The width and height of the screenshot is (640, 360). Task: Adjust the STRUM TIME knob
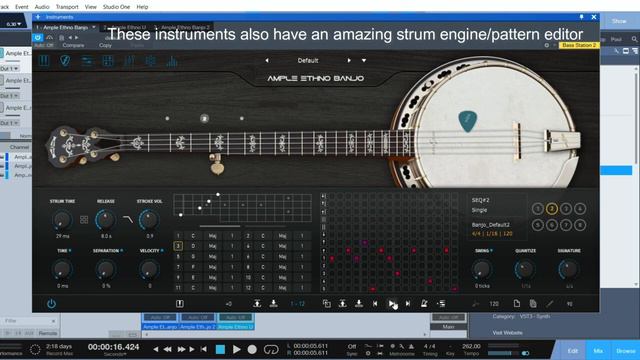click(x=62, y=220)
